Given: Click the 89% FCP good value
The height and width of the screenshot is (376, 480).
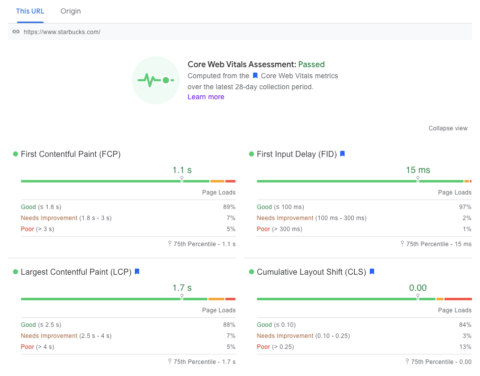Looking at the screenshot, I should pyautogui.click(x=229, y=207).
